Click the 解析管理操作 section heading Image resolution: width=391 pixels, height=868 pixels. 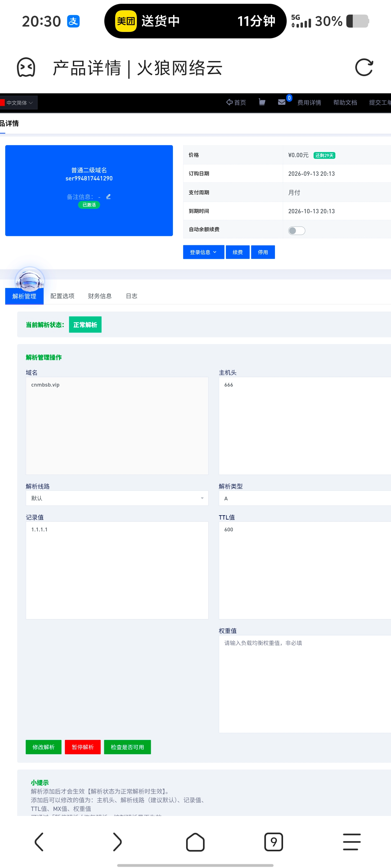(x=44, y=357)
